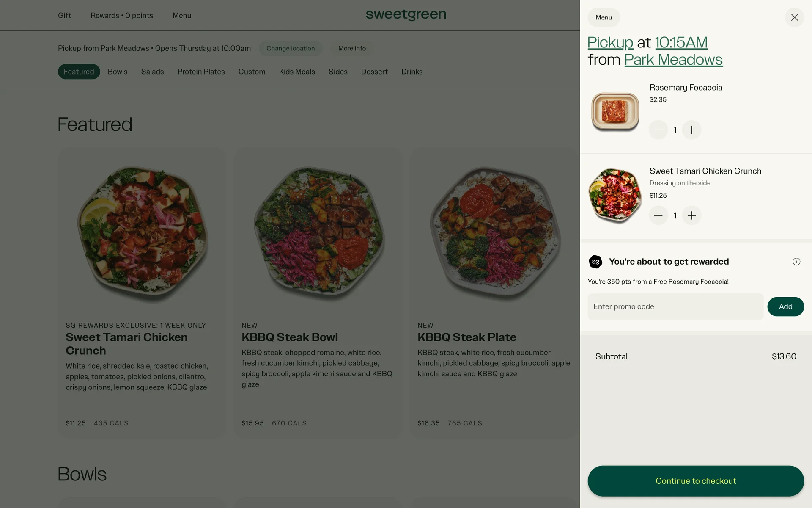Decrease Sweet Tamari Chicken Crunch quantity

pos(658,215)
